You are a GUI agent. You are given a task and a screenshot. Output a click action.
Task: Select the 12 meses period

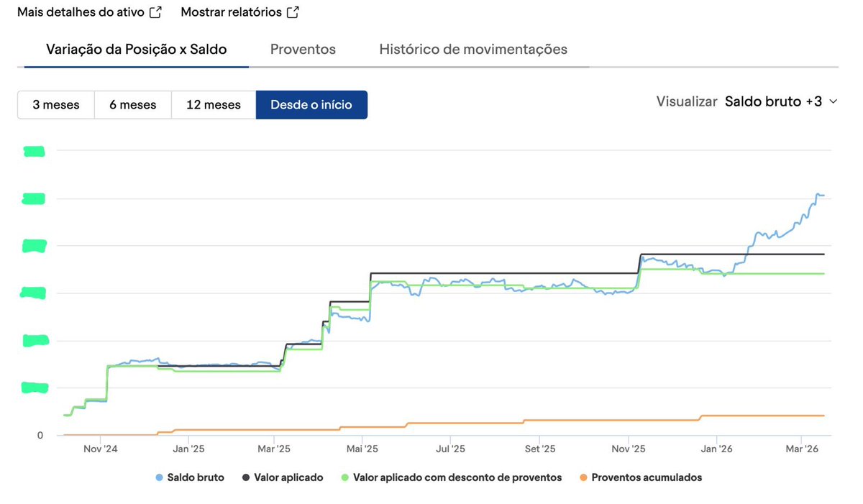214,105
